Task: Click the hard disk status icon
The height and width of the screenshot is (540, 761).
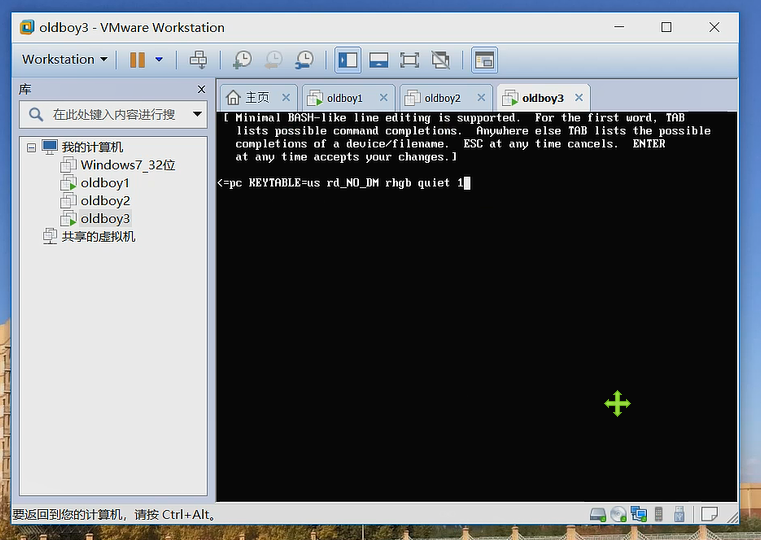Action: (x=598, y=514)
